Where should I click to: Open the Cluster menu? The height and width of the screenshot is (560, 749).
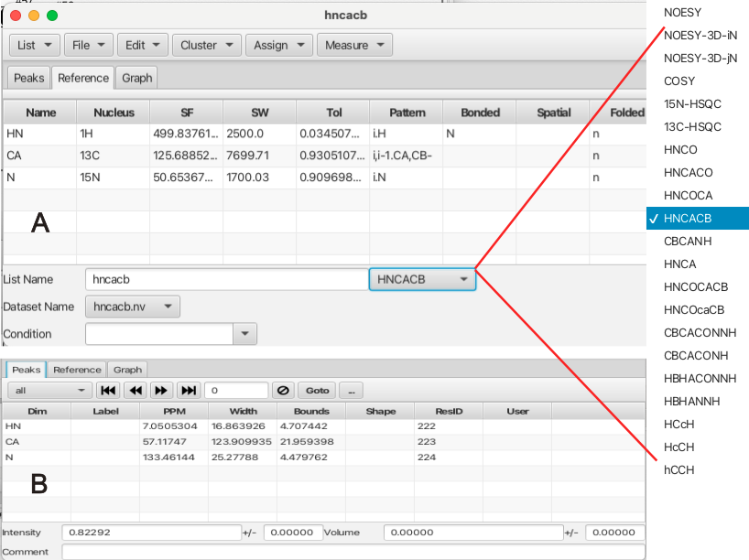pos(206,45)
